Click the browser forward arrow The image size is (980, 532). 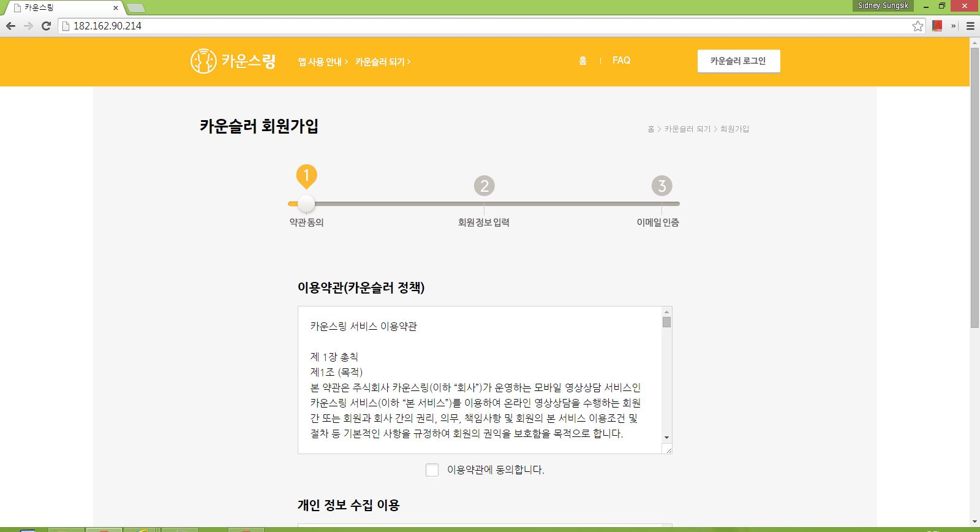(x=28, y=26)
